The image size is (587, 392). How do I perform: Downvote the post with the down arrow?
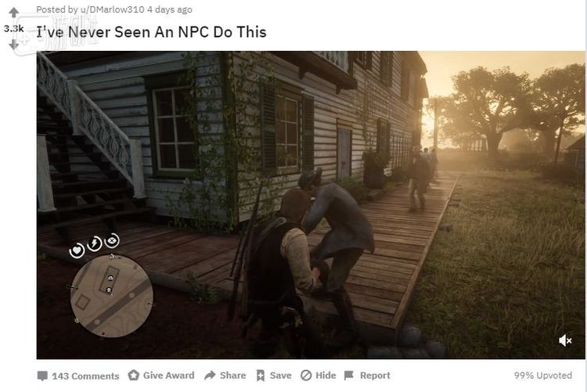(14, 45)
